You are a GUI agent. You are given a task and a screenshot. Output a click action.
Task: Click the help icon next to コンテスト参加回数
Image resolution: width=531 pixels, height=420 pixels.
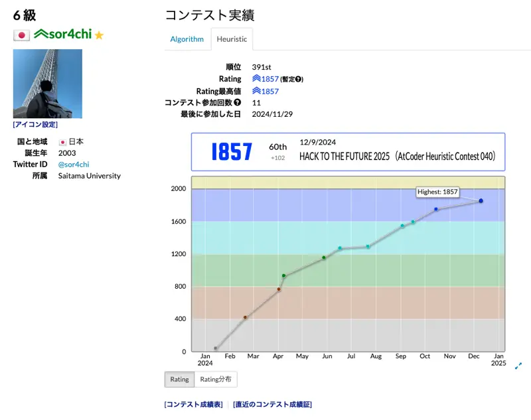click(238, 102)
